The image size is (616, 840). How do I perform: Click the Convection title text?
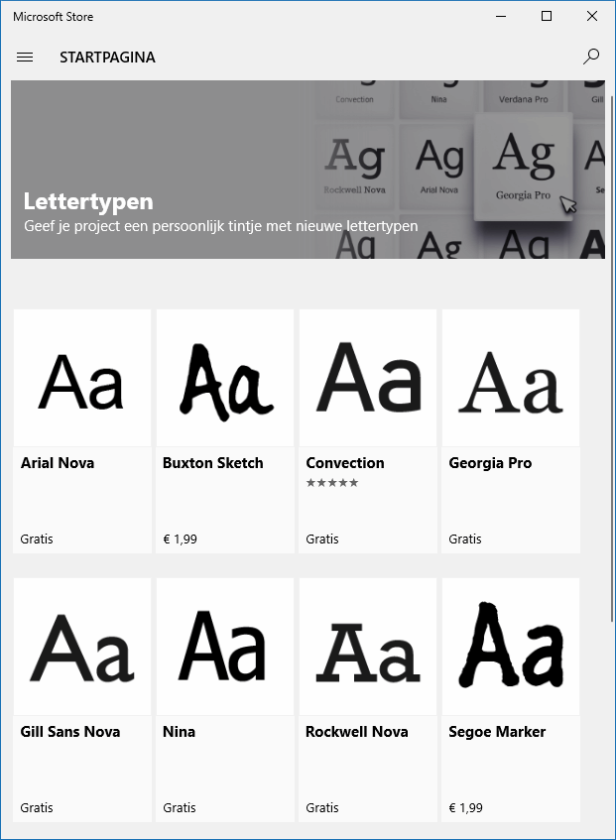(345, 463)
